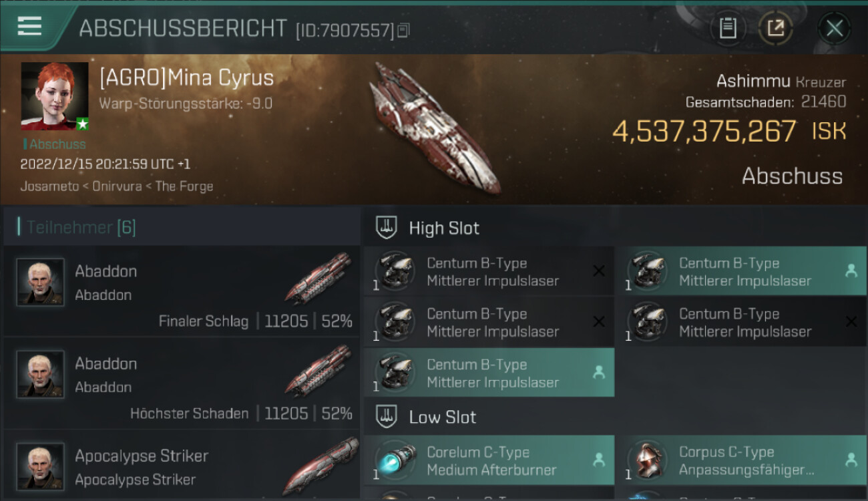The width and height of the screenshot is (868, 501).
Task: Click the Low Slot section icon
Action: click(x=387, y=417)
